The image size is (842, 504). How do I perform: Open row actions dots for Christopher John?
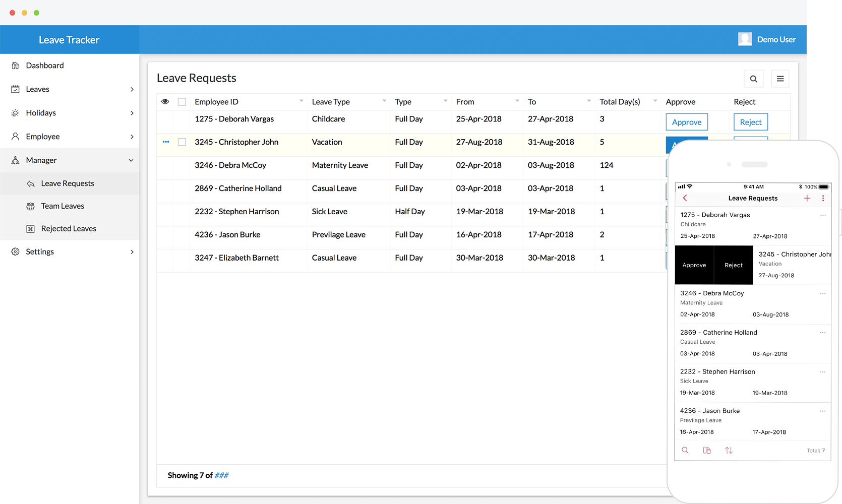(x=166, y=142)
